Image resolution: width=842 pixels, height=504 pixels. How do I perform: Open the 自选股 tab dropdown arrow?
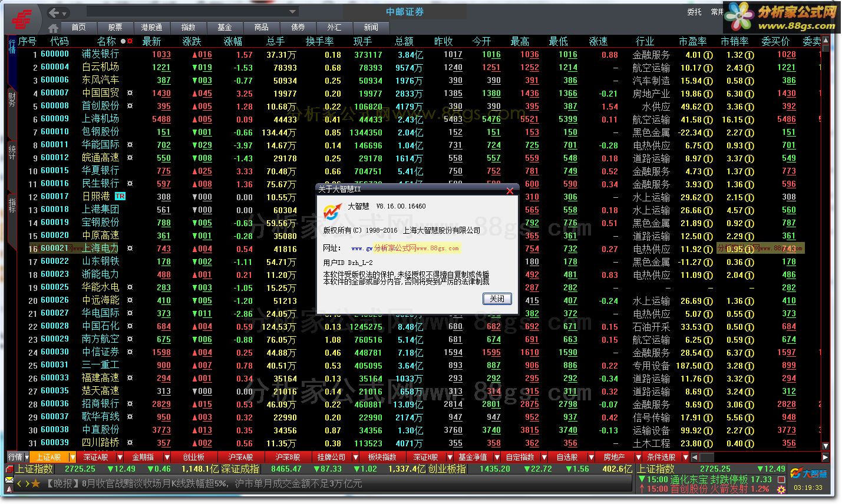(x=591, y=457)
